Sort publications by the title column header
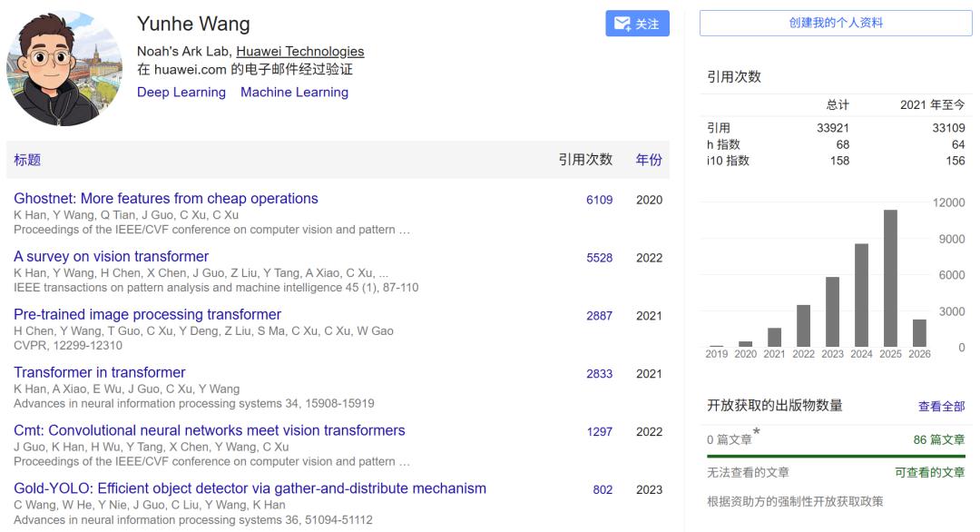Viewport: 980px width, 532px height. [27, 160]
